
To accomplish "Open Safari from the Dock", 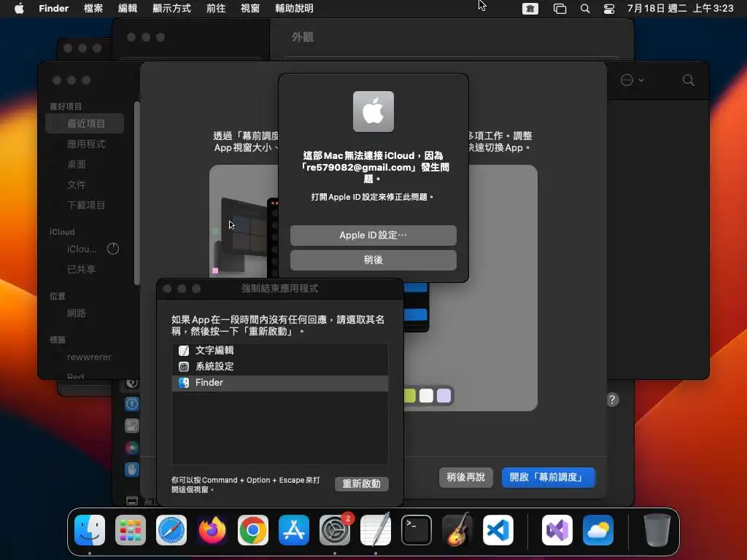I will (x=171, y=530).
